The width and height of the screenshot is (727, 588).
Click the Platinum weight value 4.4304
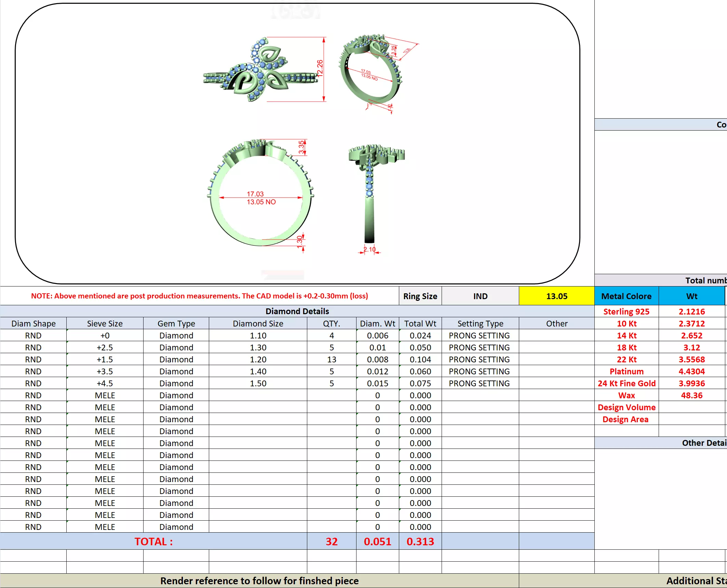[691, 371]
